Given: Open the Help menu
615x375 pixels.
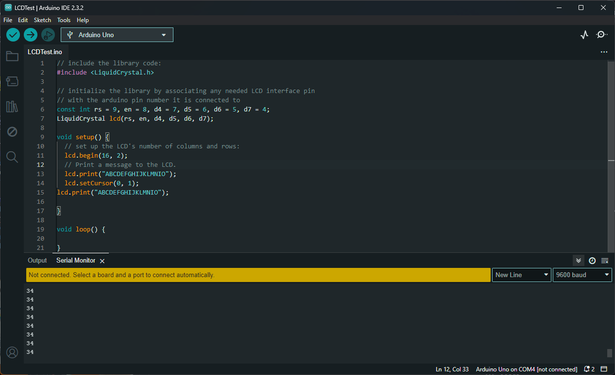Looking at the screenshot, I should click(x=83, y=20).
